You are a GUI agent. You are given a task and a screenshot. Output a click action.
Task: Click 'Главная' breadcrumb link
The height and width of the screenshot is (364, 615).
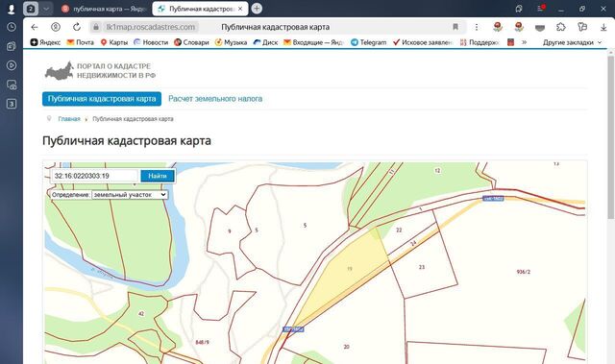(x=69, y=119)
